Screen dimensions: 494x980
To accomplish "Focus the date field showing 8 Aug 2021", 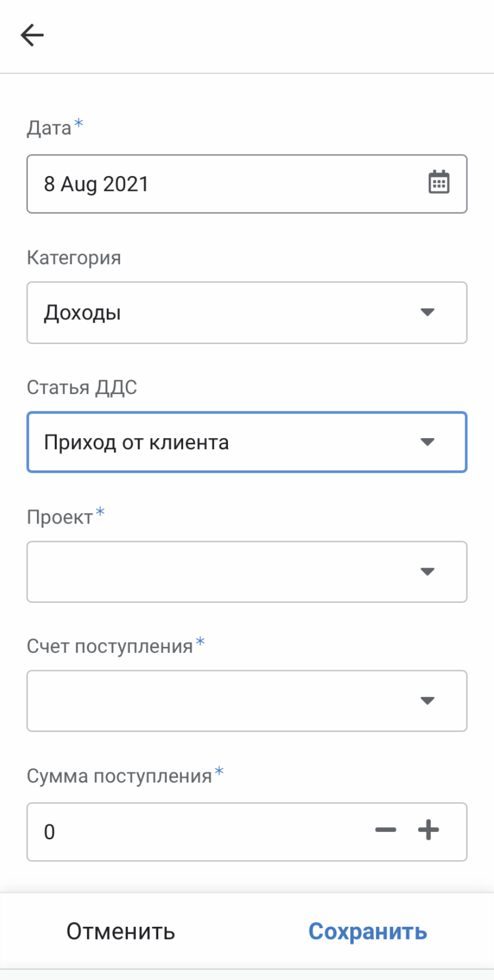I will (x=247, y=184).
